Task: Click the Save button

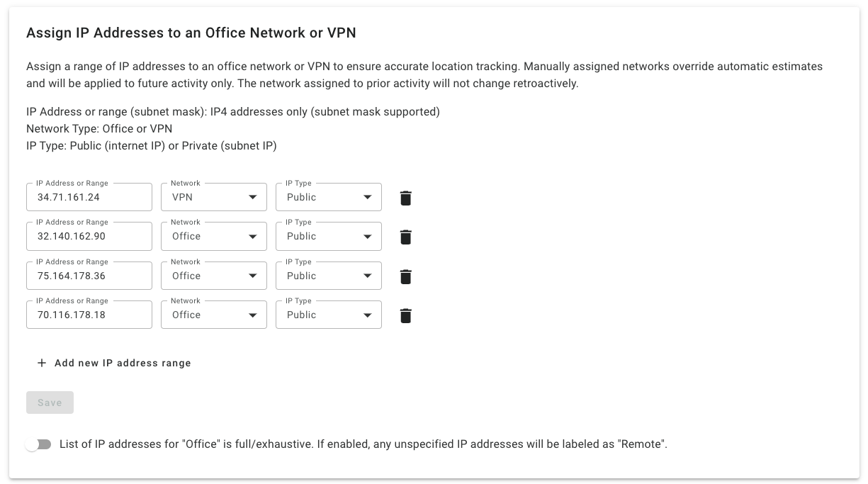Action: coord(50,403)
